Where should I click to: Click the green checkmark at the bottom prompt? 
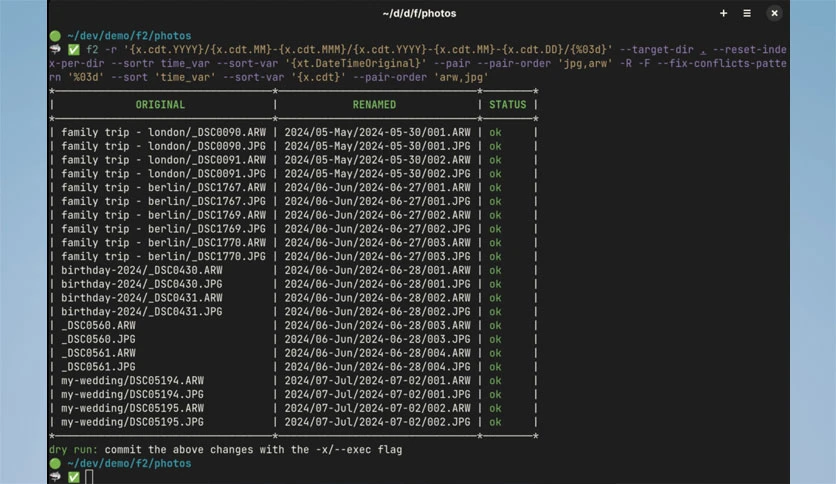tap(74, 477)
